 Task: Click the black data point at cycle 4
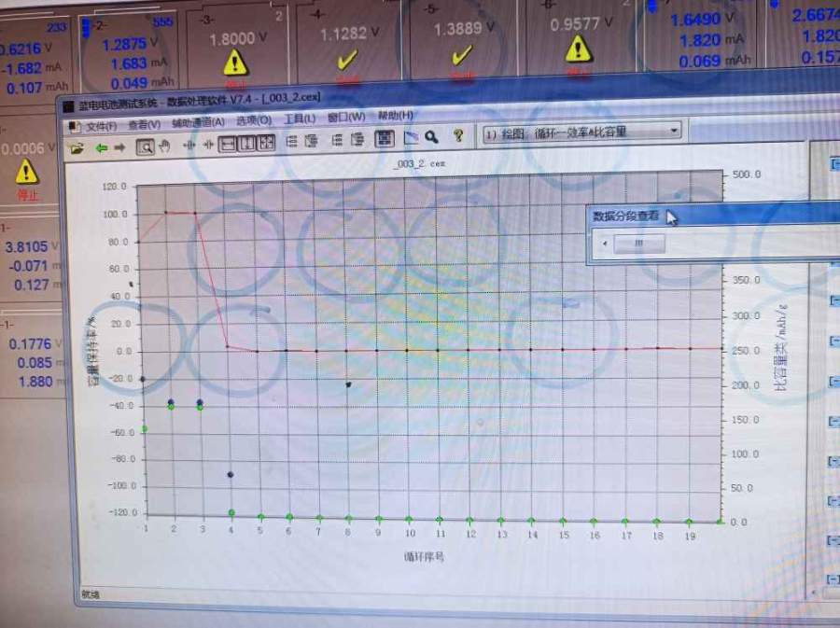(231, 474)
